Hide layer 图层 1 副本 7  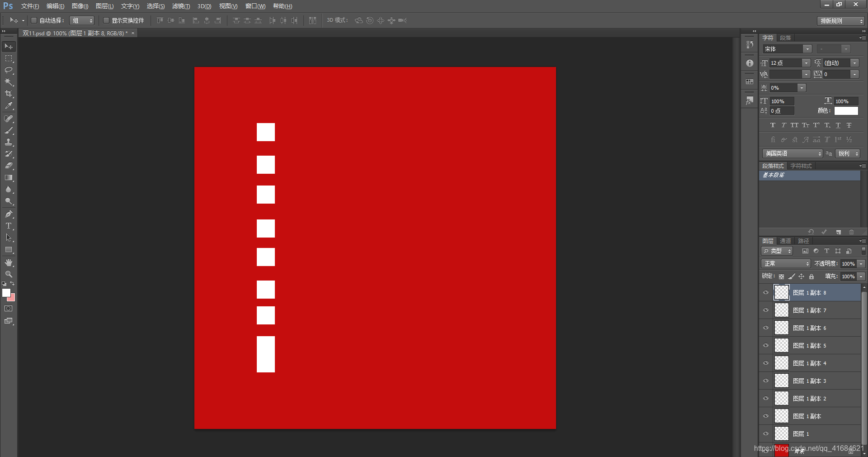coord(766,310)
